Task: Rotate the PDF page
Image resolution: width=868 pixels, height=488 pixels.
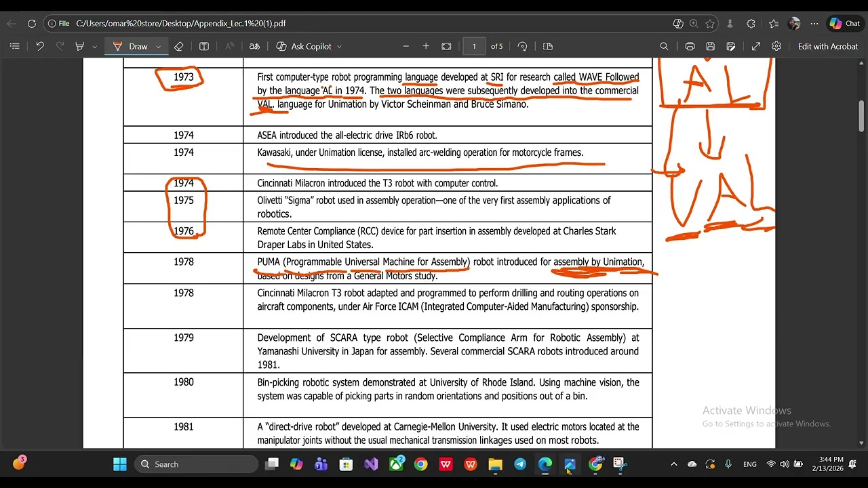Action: tap(522, 46)
